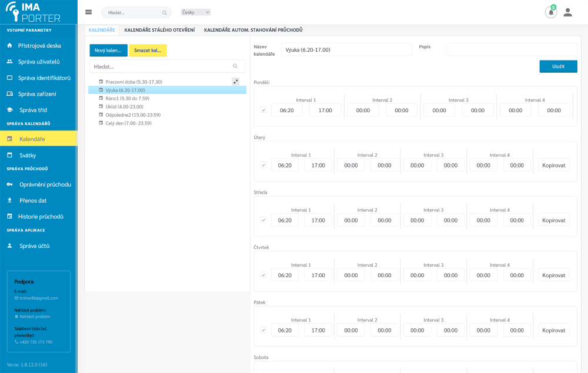
Task: Open Správa uživatelů in sidebar
Action: (x=39, y=62)
